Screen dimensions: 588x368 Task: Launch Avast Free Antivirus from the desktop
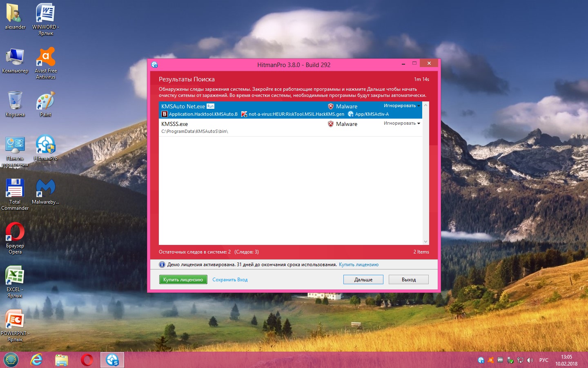(46, 63)
